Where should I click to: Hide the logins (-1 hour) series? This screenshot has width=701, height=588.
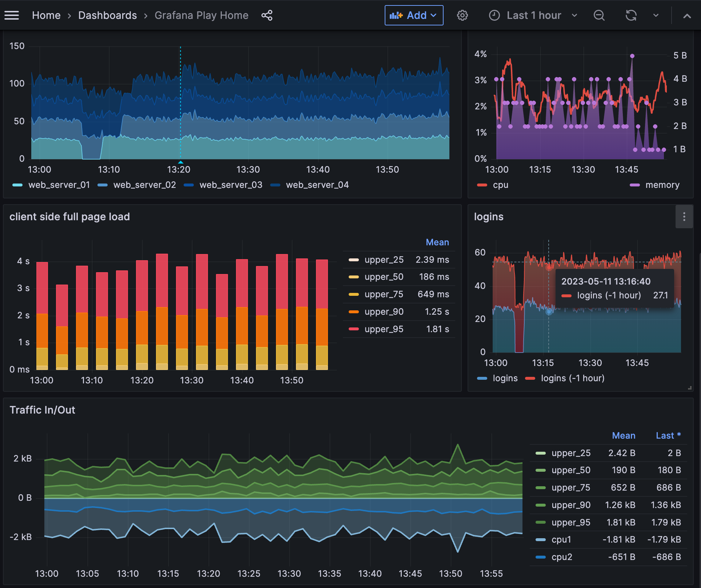tap(572, 378)
